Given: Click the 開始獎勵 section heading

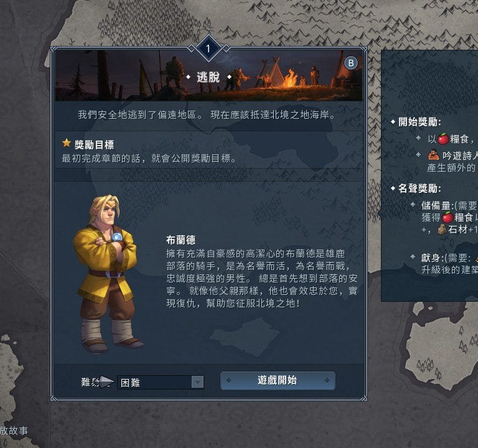Looking at the screenshot, I should (419, 122).
